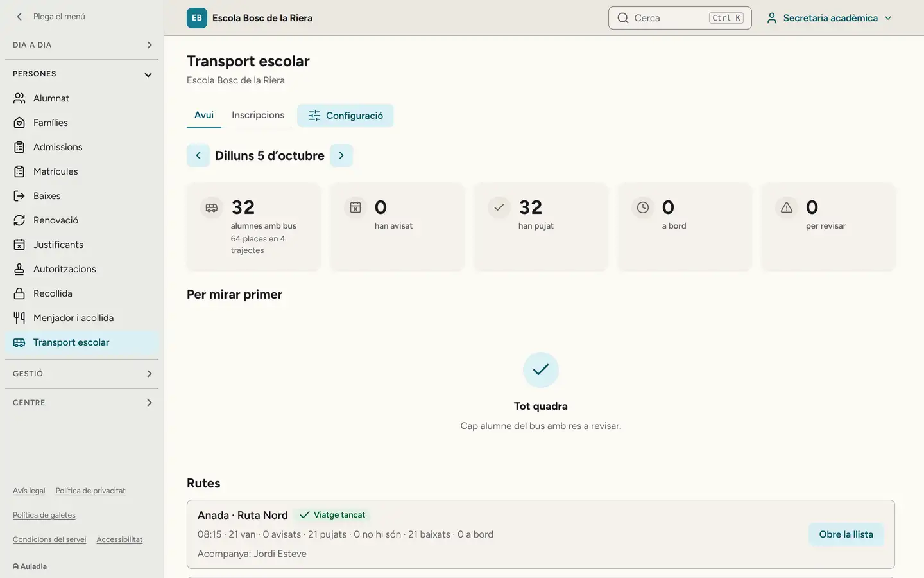Viewport: 924px width, 578px height.
Task: Click the Autoritzacions stamp icon
Action: click(x=19, y=269)
